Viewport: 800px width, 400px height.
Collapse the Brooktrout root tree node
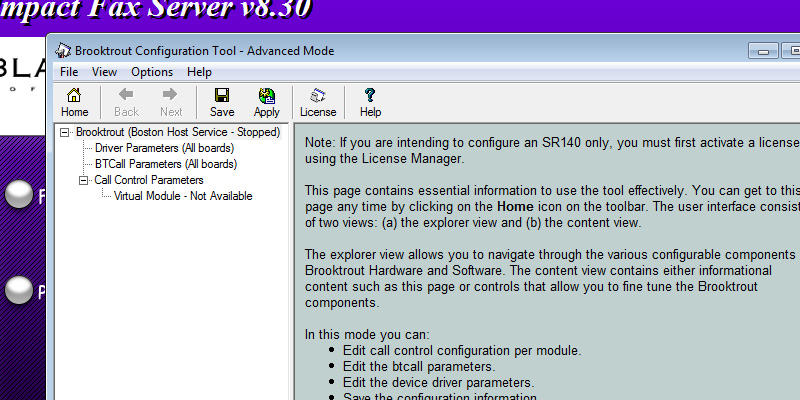click(65, 132)
